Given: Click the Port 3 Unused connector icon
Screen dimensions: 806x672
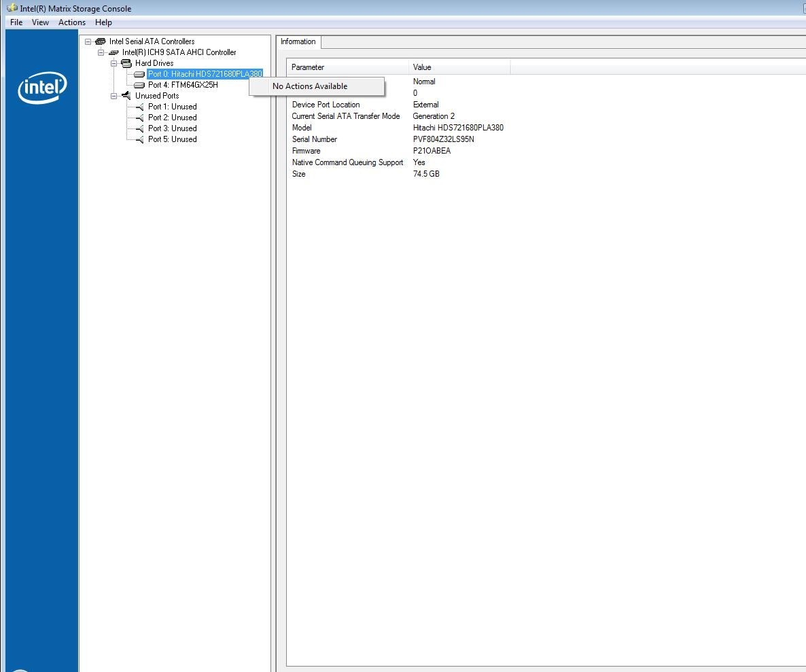Looking at the screenshot, I should [139, 128].
